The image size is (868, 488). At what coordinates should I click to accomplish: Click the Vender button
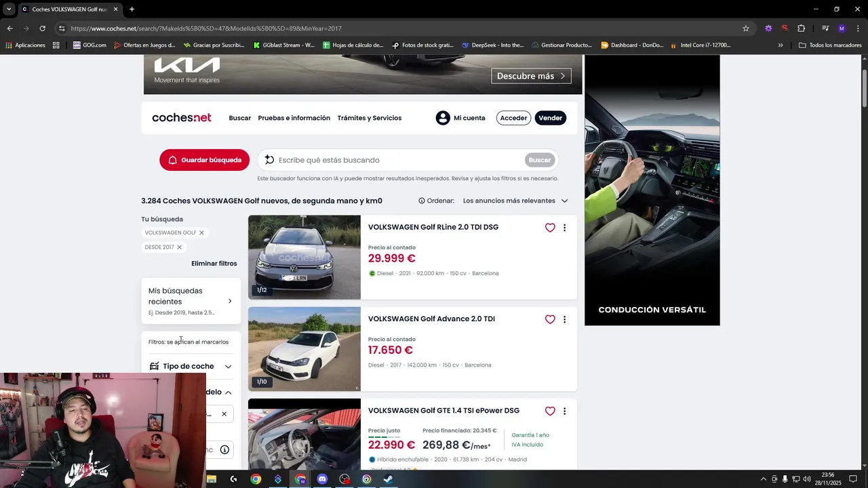tap(550, 118)
